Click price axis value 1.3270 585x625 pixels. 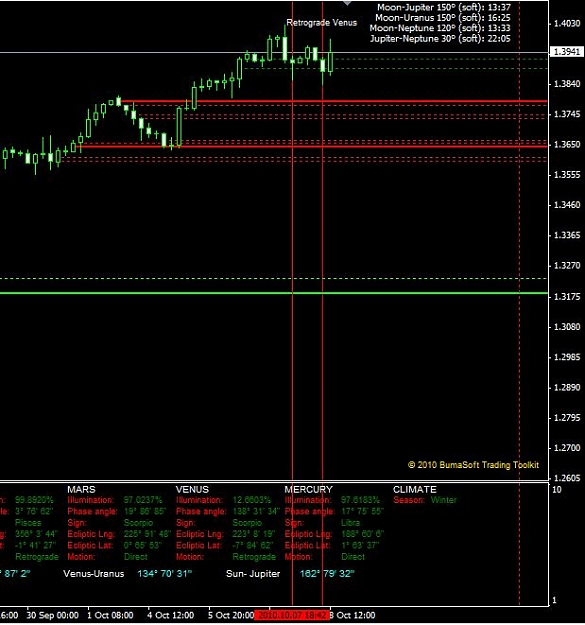pos(567,265)
